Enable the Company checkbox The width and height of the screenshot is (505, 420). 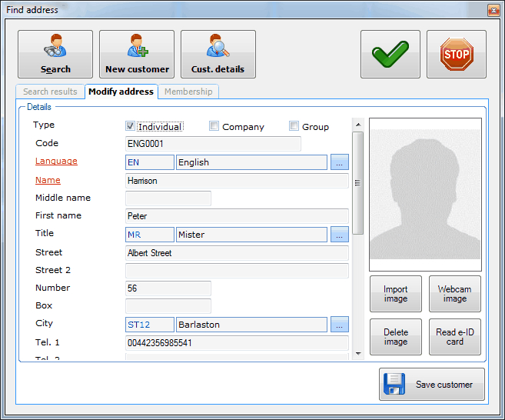pos(214,126)
